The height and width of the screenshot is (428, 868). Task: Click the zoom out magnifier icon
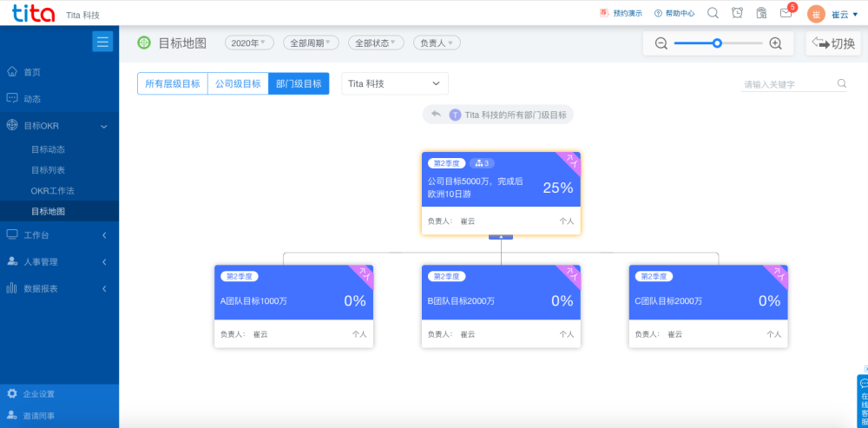coord(661,43)
